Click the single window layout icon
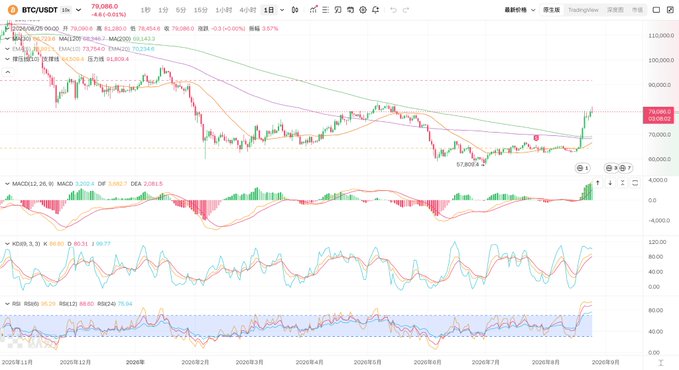The height and width of the screenshot is (370, 679). pos(656,10)
